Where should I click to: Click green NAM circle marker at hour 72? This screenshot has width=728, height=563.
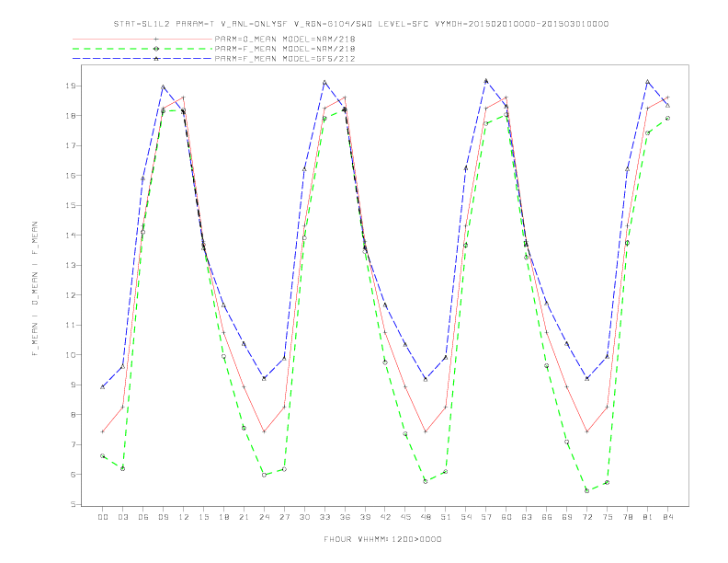click(586, 490)
